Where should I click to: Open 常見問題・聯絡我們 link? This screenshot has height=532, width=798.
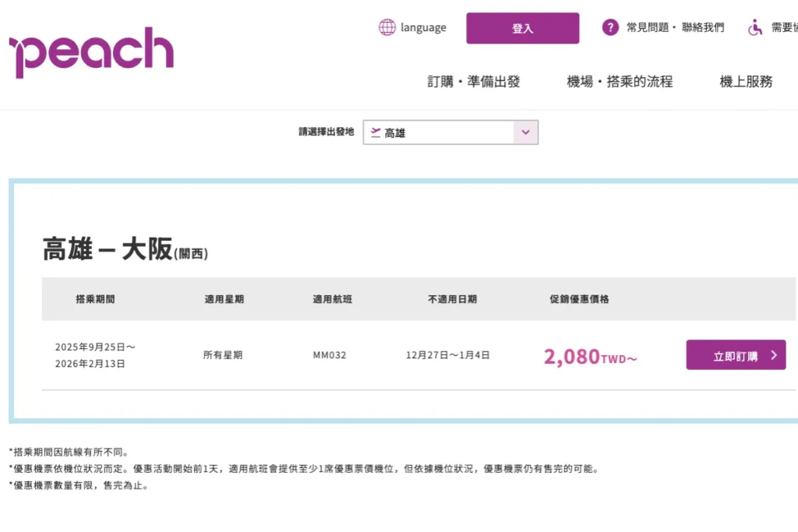[x=675, y=27]
